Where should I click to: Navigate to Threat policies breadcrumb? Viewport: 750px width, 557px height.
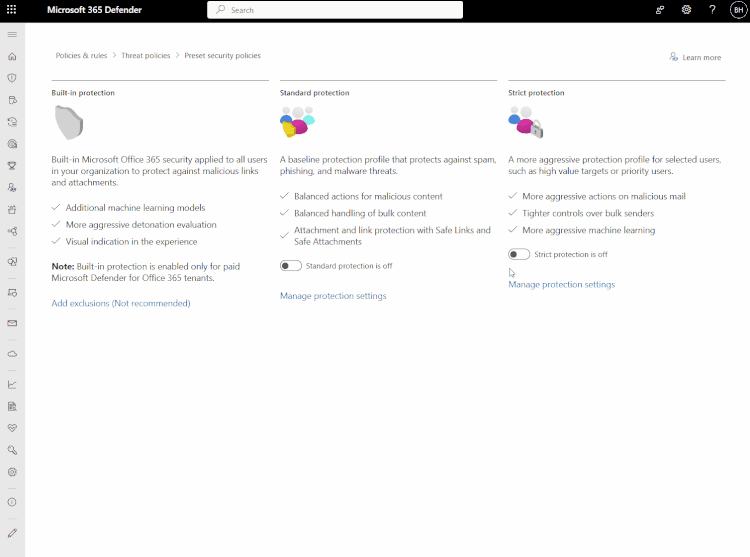pos(145,55)
